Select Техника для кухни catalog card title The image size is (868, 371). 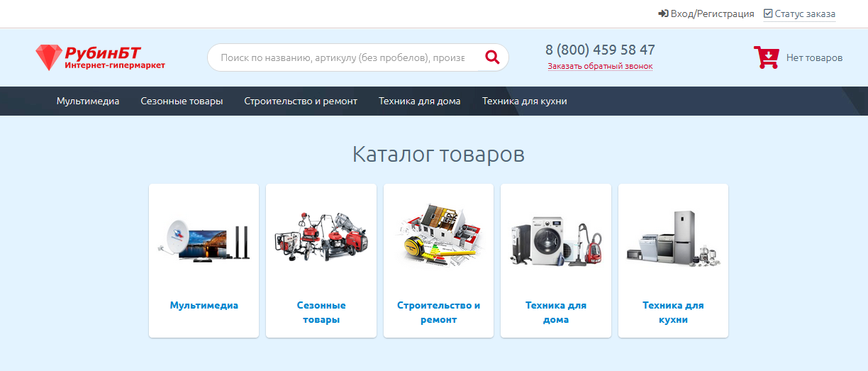pos(673,312)
